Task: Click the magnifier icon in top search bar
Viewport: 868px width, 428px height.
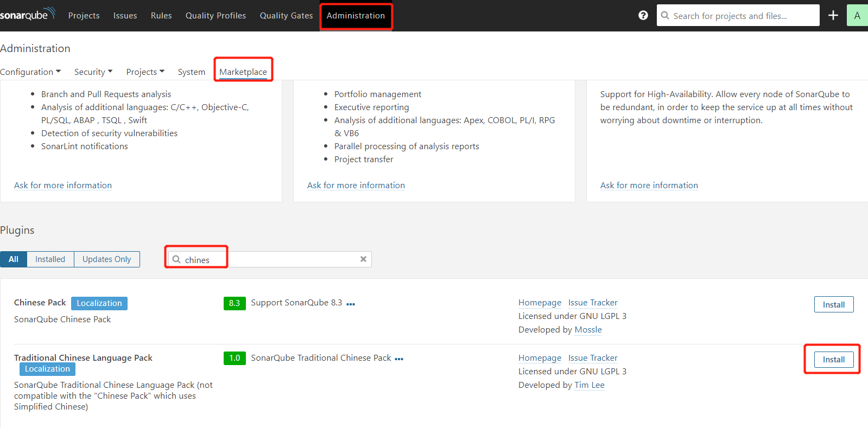Action: [x=665, y=15]
